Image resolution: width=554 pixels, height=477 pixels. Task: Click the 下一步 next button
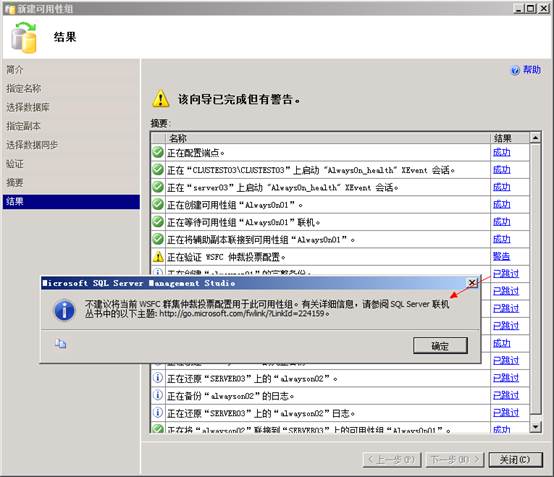[455, 460]
